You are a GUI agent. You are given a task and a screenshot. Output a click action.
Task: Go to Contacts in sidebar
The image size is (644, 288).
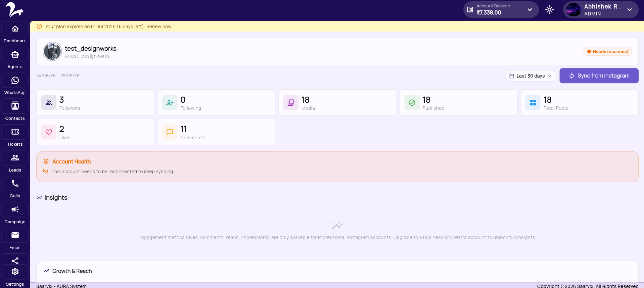[x=15, y=106]
